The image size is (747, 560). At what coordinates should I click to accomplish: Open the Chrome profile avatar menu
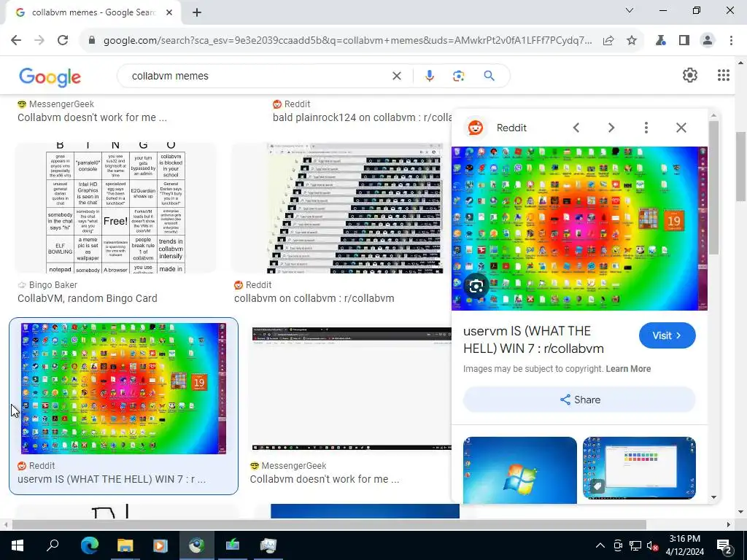coord(708,41)
